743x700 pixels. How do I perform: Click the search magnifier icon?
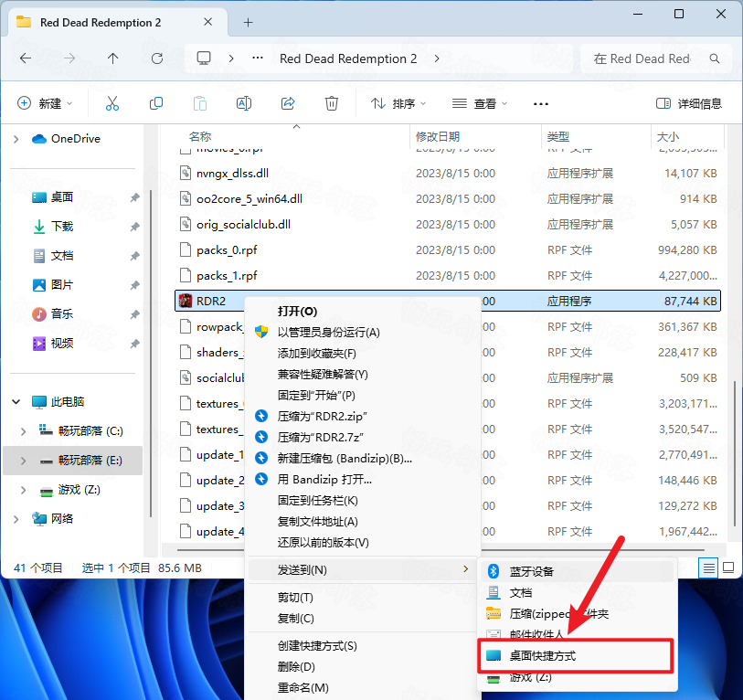point(714,58)
